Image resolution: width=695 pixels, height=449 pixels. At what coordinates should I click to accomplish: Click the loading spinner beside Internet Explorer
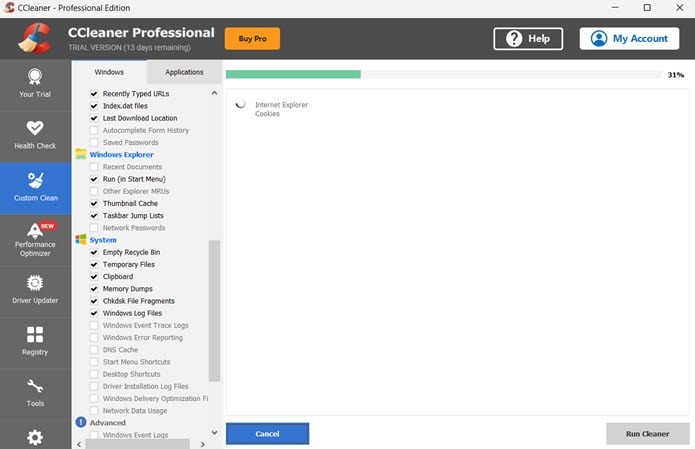click(240, 105)
